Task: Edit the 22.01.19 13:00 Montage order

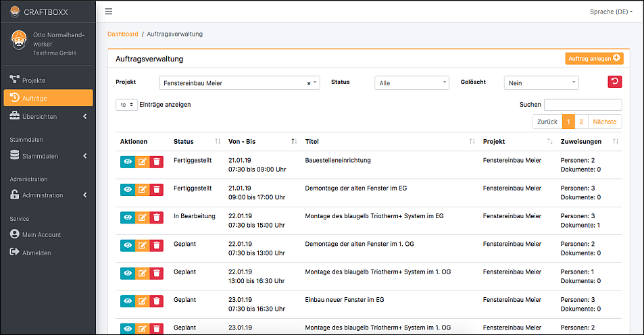Action: coord(142,274)
